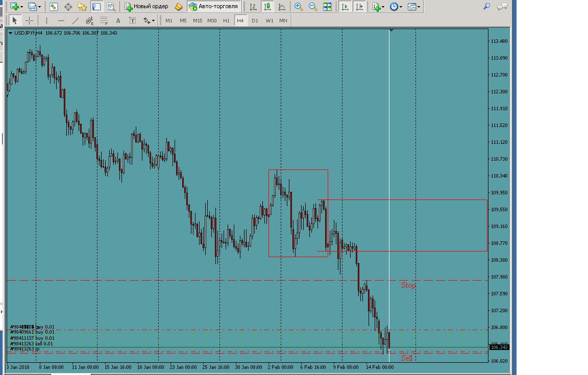Click the New Chart icon
Viewport: 588px width, 375px height.
(x=14, y=6)
